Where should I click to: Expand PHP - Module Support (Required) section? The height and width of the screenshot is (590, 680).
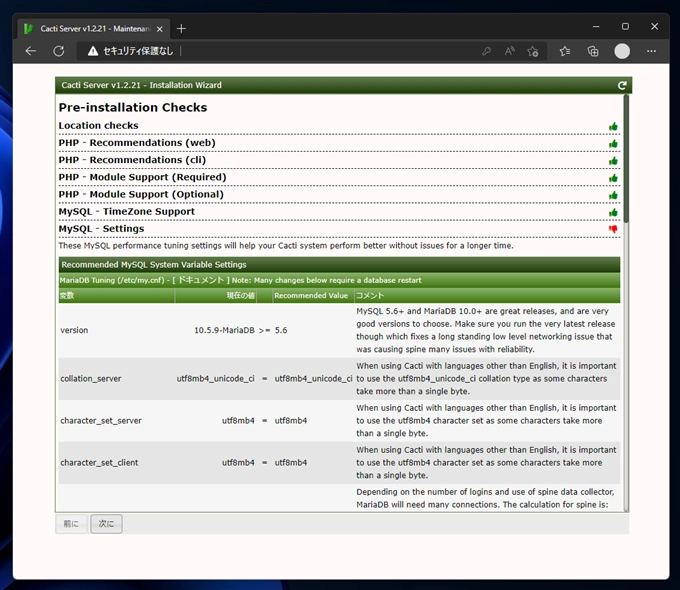[143, 177]
